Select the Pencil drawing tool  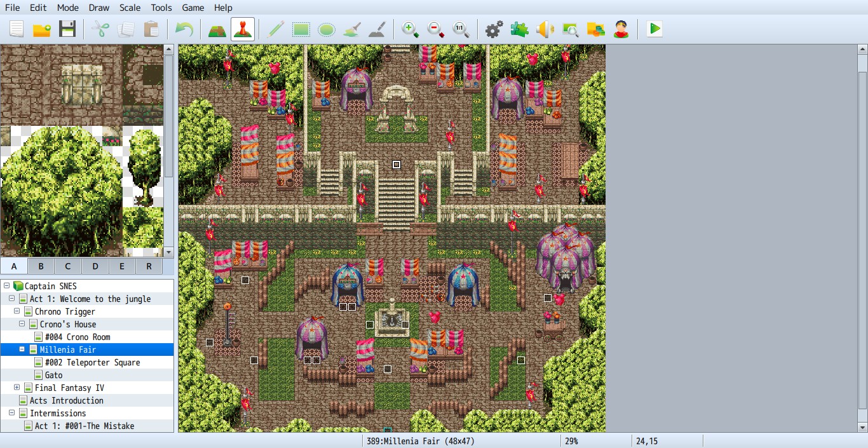click(x=275, y=29)
